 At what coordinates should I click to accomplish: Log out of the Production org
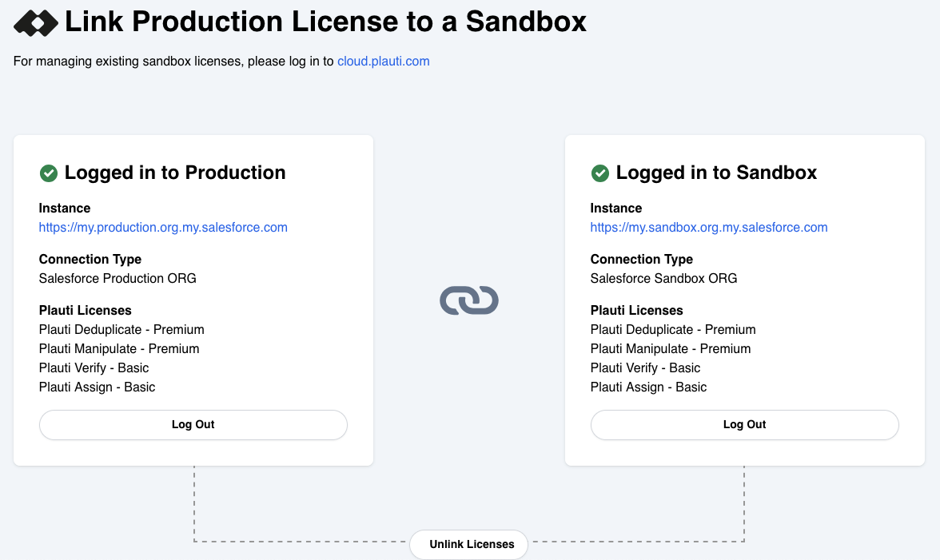pyautogui.click(x=193, y=425)
